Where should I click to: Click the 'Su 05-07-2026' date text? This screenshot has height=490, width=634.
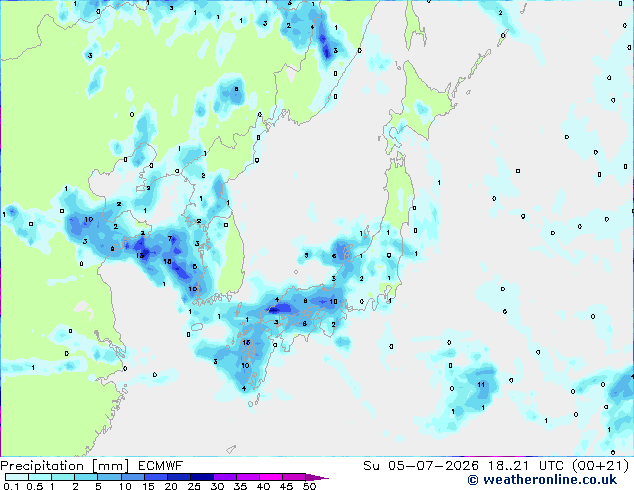(421, 466)
